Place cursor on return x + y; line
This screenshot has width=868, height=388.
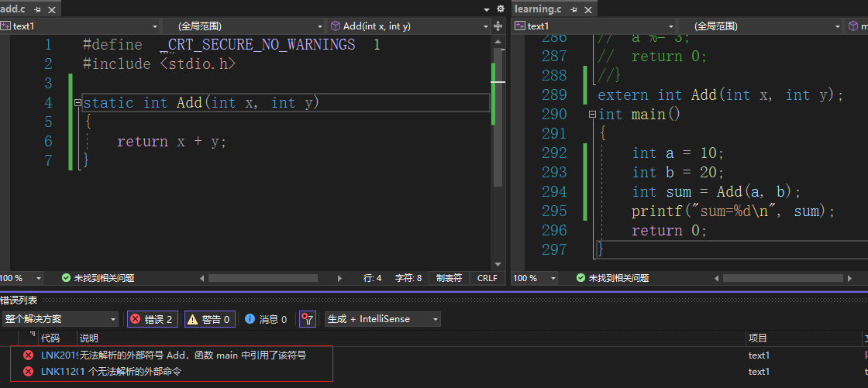171,142
